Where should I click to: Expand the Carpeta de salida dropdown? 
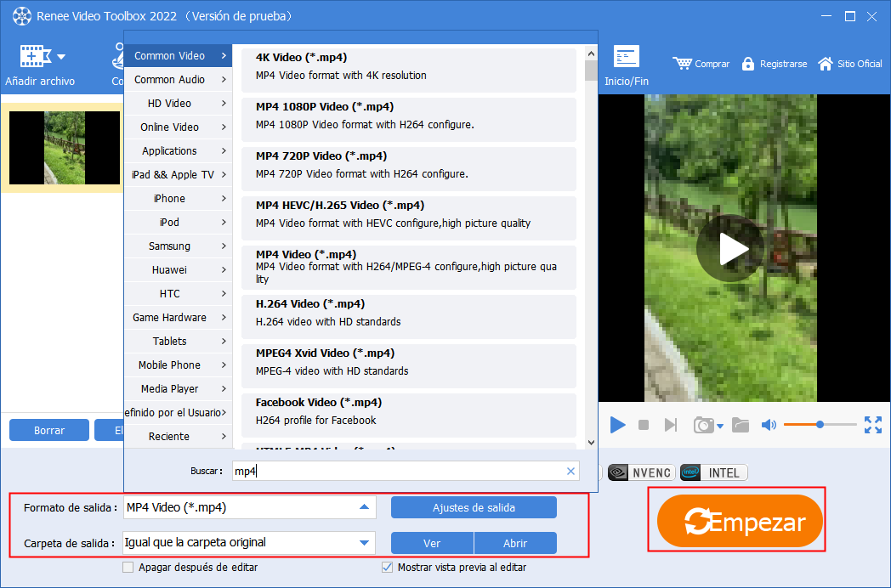point(364,543)
